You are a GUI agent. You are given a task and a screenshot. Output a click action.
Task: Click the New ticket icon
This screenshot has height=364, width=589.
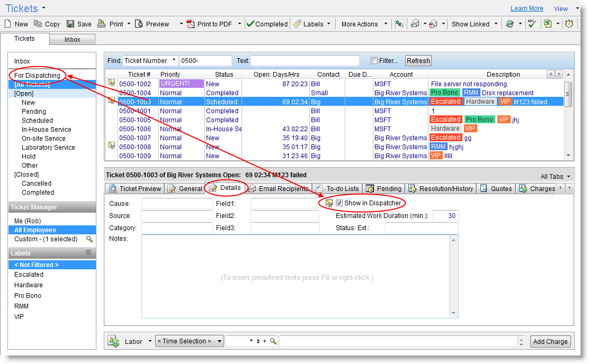click(8, 24)
